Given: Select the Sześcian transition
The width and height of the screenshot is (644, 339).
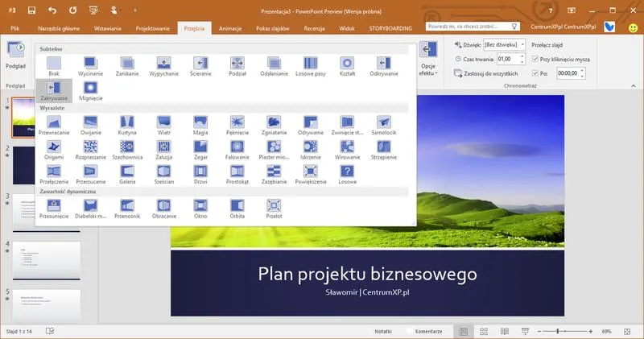Looking at the screenshot, I should coord(164,175).
